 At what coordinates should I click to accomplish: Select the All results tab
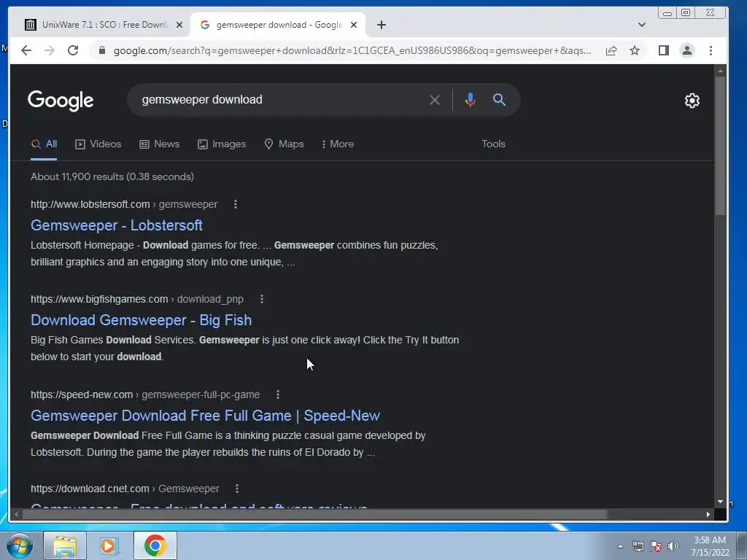pos(44,144)
